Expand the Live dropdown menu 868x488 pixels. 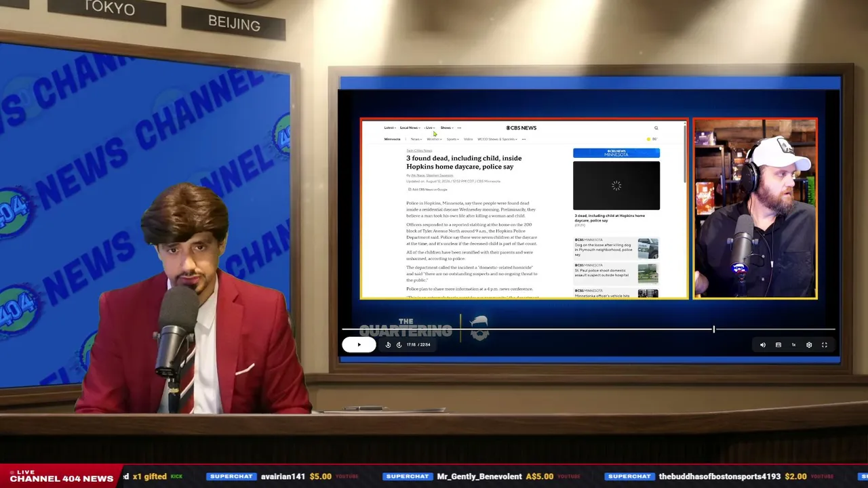[x=430, y=127]
